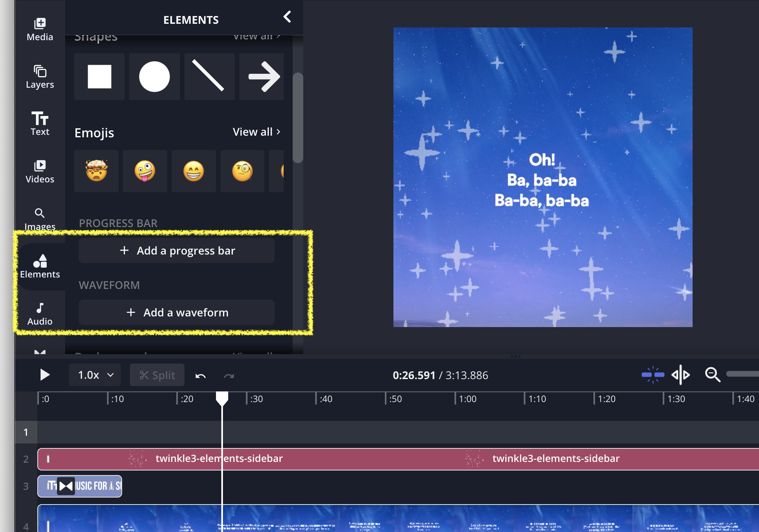Image resolution: width=759 pixels, height=532 pixels.
Task: Open the 1.0x playback speed dropdown
Action: tap(95, 375)
